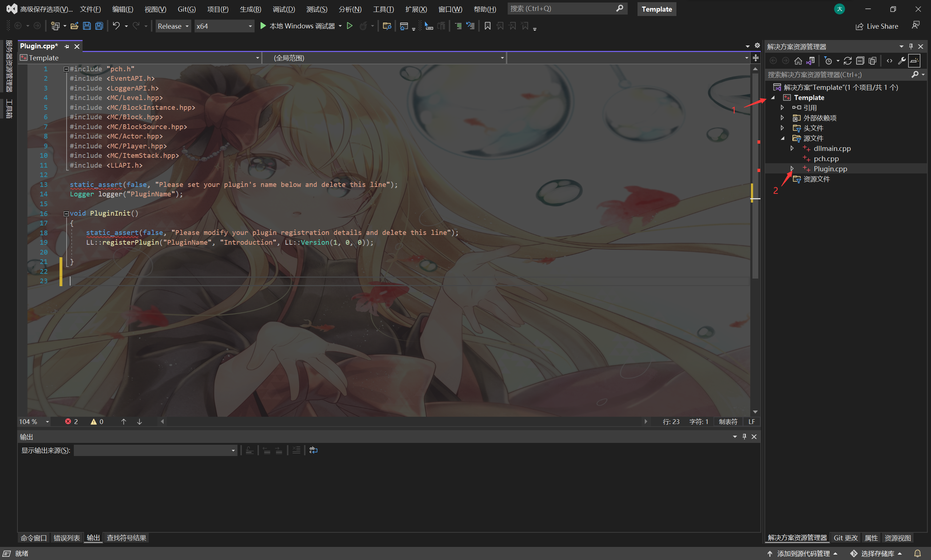
Task: Click the Solution Explorer search magnifier icon
Action: point(915,75)
